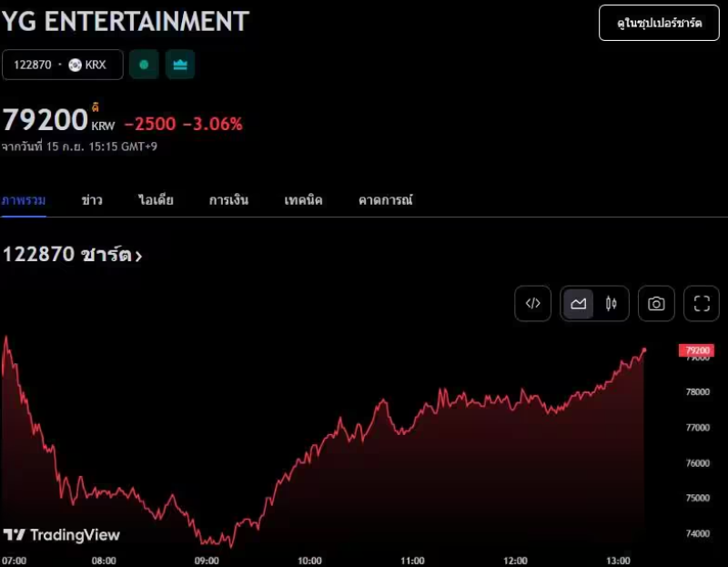Go to the การเงิน tab
The width and height of the screenshot is (728, 567).
229,200
